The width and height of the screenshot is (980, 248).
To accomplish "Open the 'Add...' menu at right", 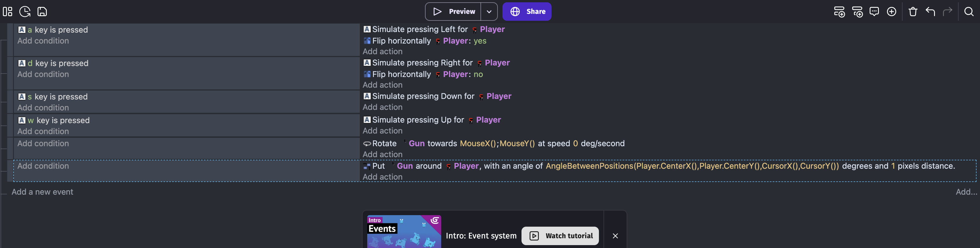I will coord(966,192).
